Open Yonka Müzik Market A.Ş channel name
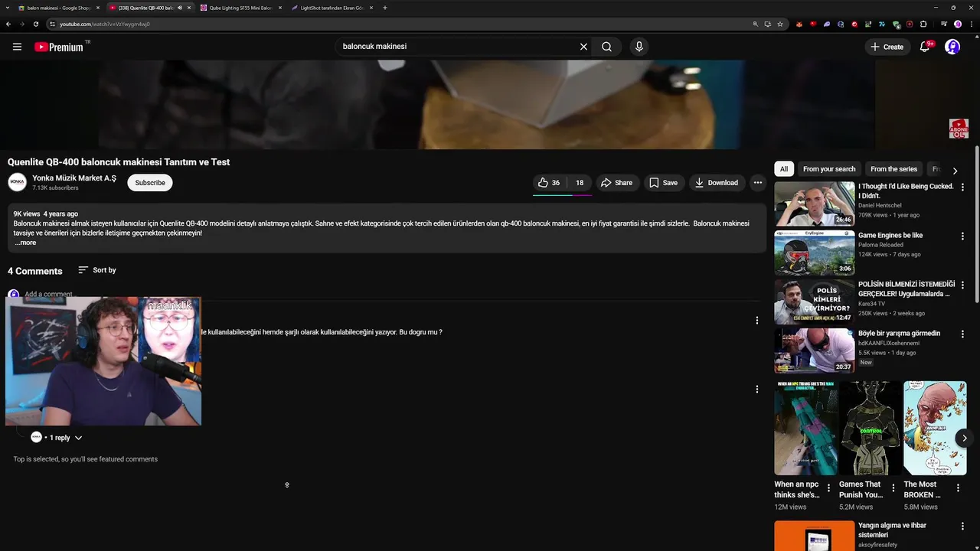 tap(74, 178)
